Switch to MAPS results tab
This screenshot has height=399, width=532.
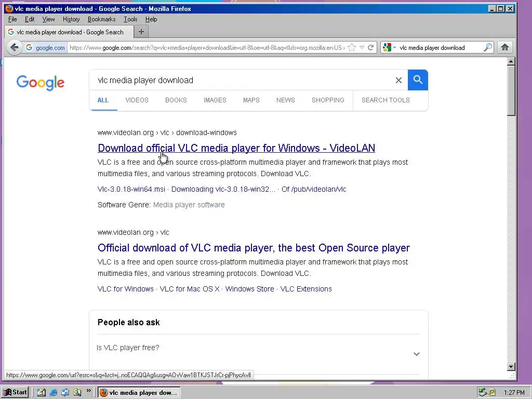tap(251, 100)
